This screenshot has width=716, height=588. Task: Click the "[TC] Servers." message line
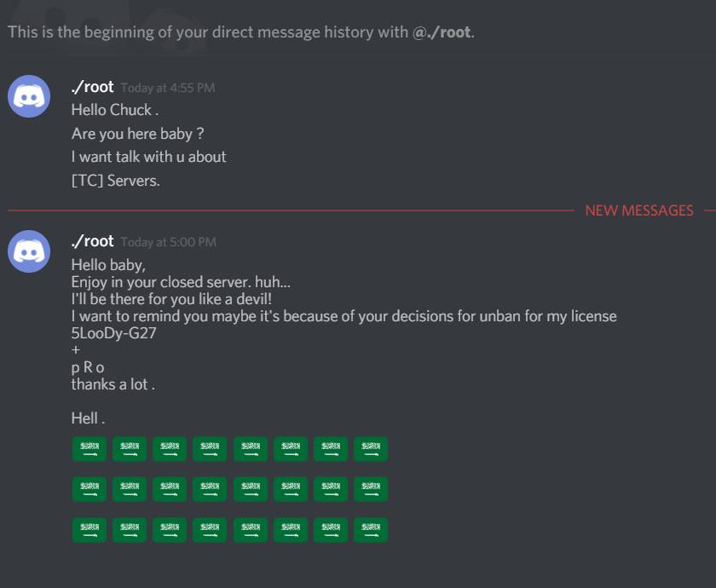115,181
